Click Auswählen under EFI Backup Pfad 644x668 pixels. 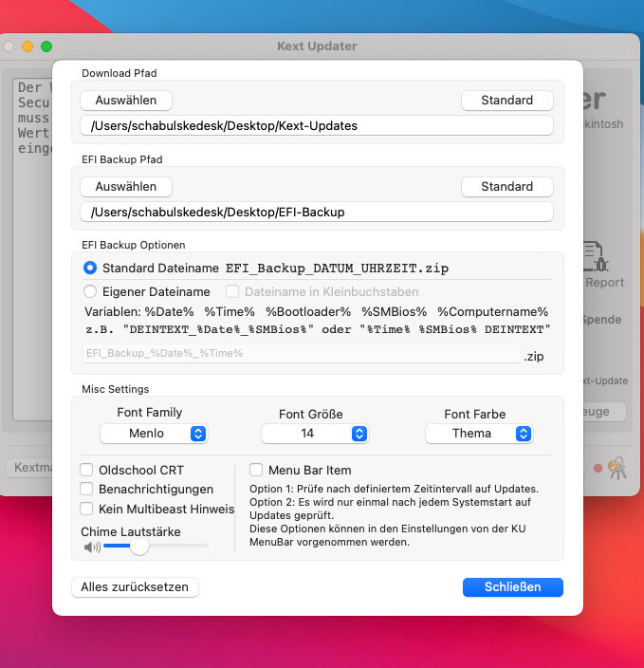coord(126,187)
